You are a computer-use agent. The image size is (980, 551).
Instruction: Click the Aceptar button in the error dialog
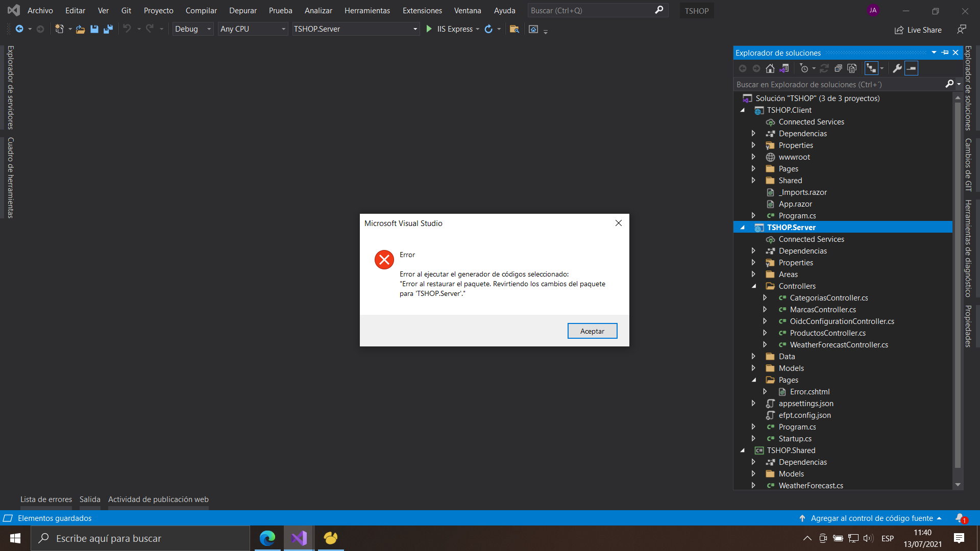click(592, 331)
